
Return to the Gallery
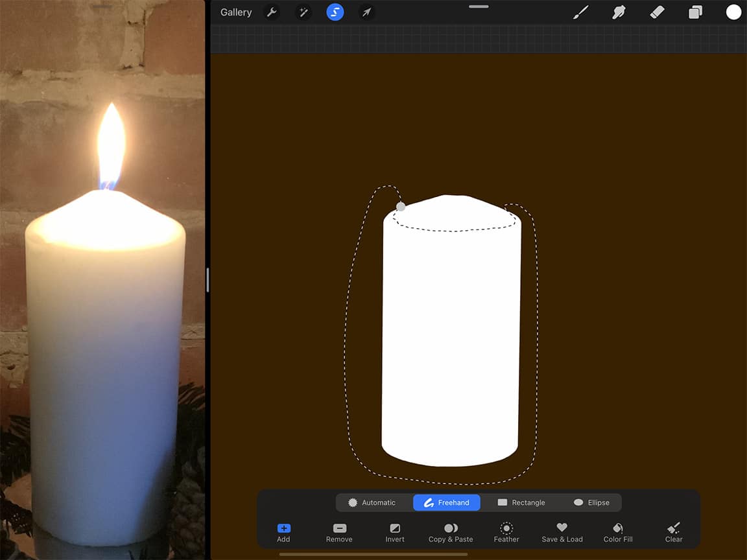click(x=236, y=12)
